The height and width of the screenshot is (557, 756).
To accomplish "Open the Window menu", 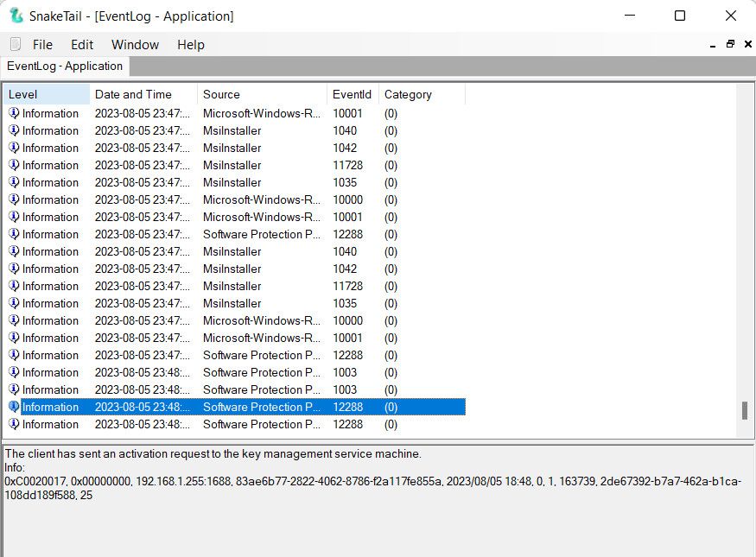I will tap(135, 45).
